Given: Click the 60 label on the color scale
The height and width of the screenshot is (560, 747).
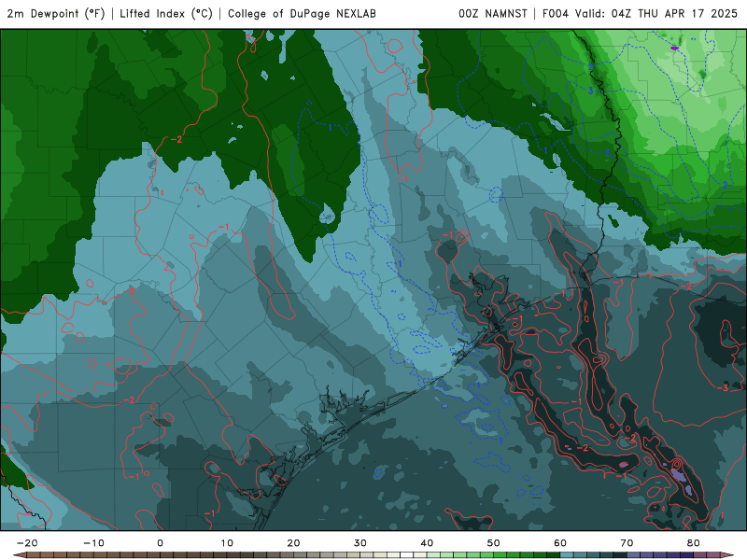Looking at the screenshot, I should pos(560,543).
